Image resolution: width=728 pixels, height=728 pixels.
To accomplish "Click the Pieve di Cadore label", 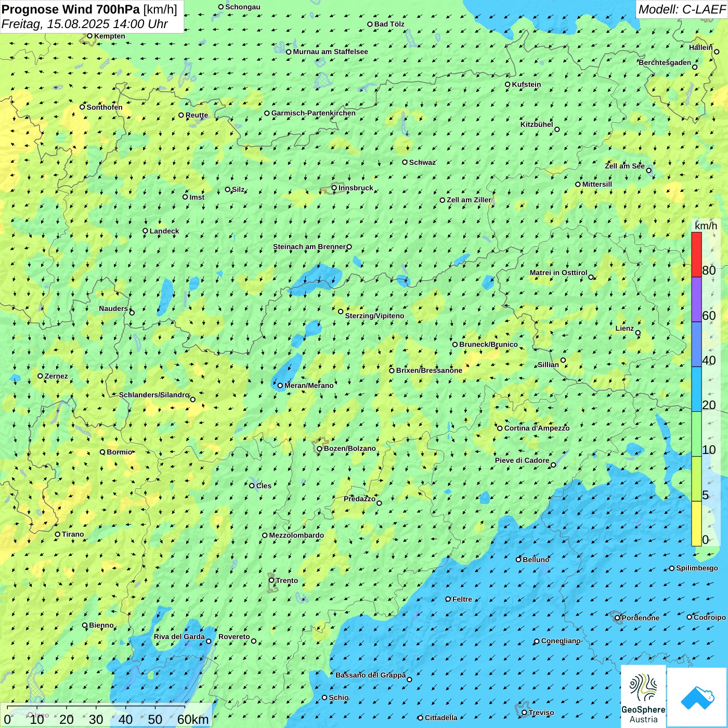I will pyautogui.click(x=522, y=460).
